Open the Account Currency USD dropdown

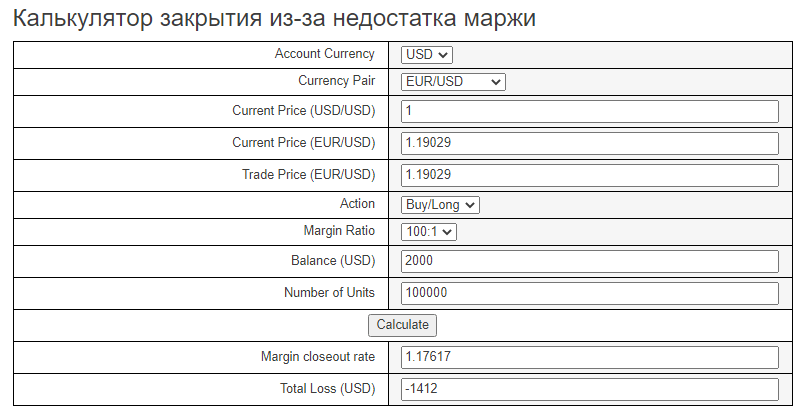click(427, 55)
